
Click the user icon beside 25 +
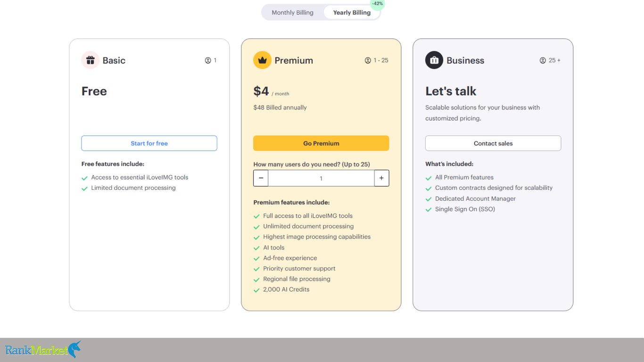(543, 60)
